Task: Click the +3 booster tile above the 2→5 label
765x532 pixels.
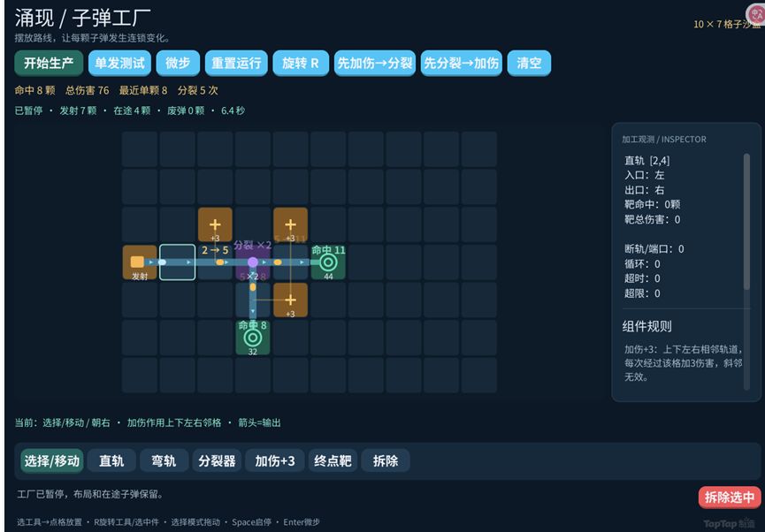Action: (215, 224)
